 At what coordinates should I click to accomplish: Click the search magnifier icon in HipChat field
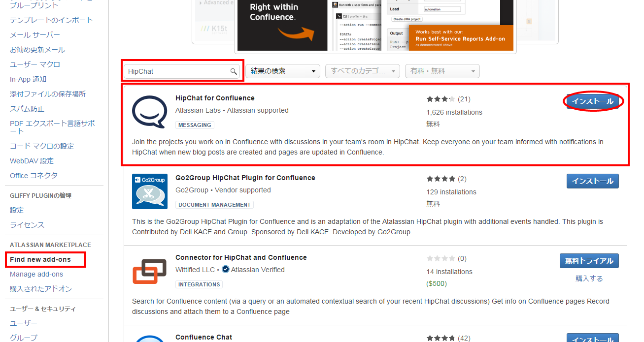[x=234, y=71]
